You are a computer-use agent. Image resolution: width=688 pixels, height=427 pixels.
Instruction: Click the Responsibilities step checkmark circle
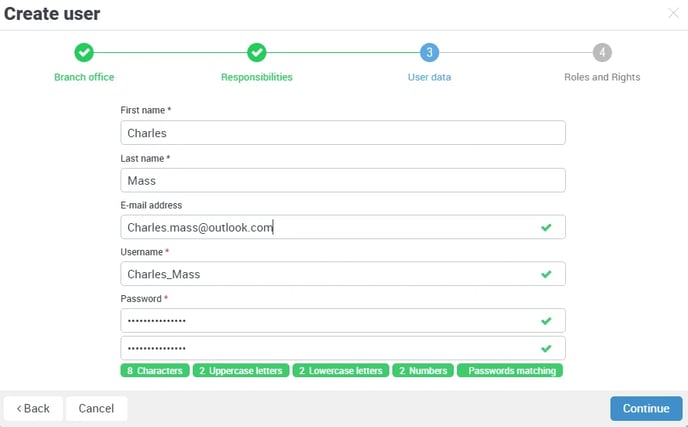pyautogui.click(x=257, y=53)
